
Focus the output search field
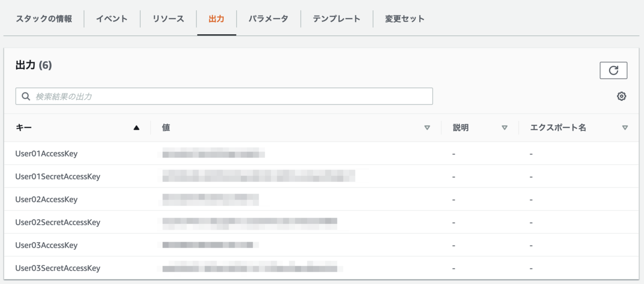pos(224,96)
